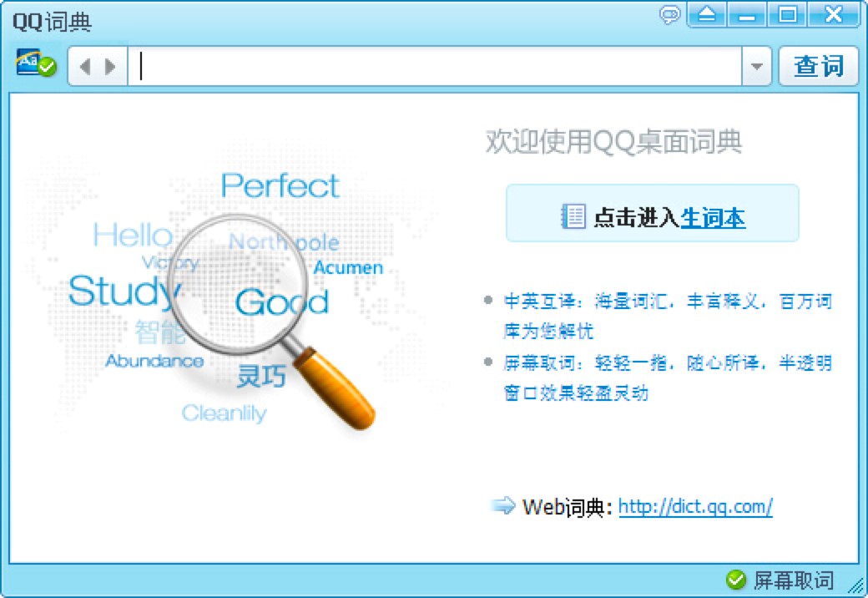Click the back navigation arrow

pos(84,66)
